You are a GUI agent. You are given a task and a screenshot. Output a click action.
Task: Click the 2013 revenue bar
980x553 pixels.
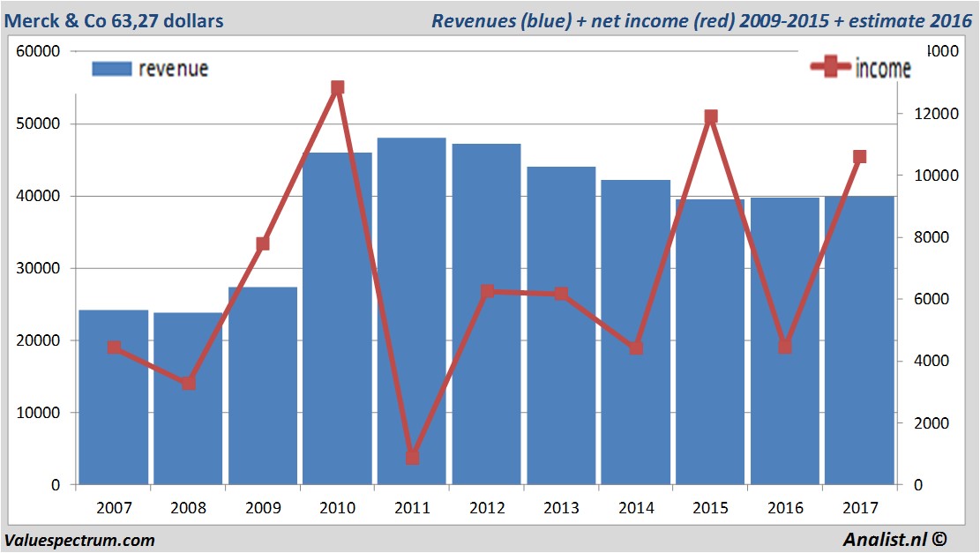[x=561, y=325]
